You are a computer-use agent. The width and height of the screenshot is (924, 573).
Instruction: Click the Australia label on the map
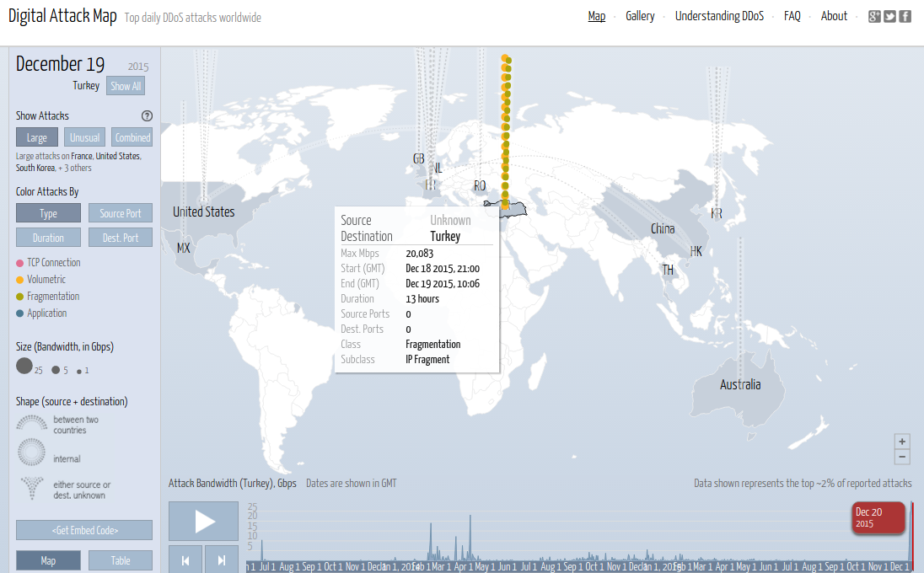(740, 384)
